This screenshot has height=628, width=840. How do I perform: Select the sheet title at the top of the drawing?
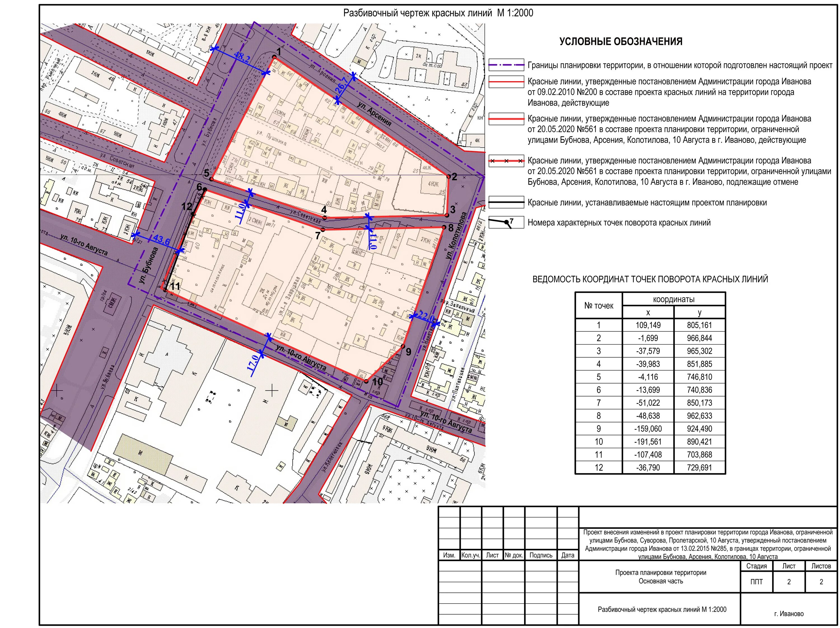[438, 13]
